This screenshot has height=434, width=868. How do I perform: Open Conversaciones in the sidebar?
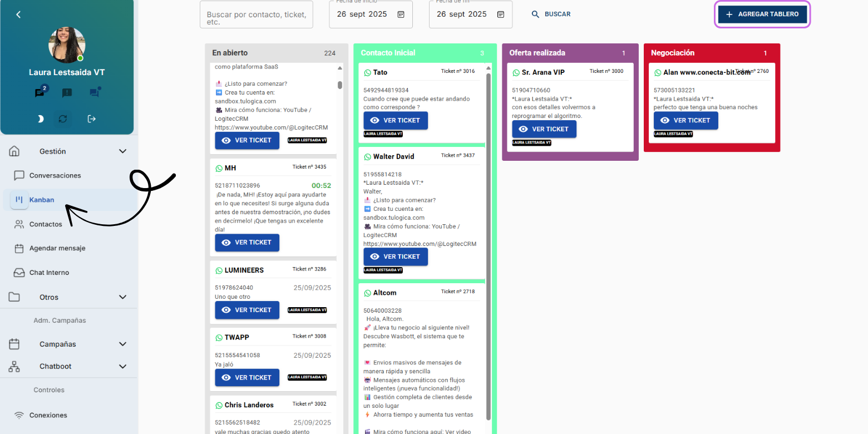pyautogui.click(x=55, y=175)
